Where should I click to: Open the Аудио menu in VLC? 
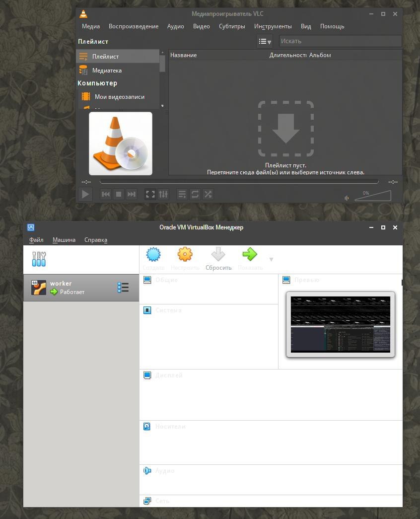(175, 26)
